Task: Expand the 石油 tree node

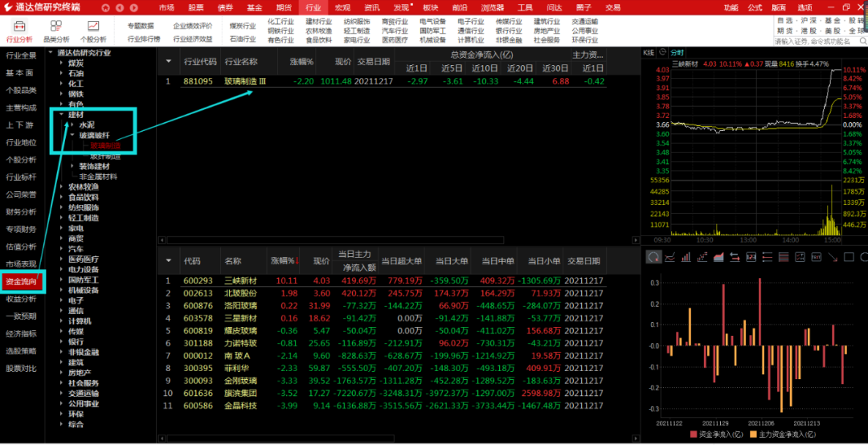Action: tap(61, 73)
